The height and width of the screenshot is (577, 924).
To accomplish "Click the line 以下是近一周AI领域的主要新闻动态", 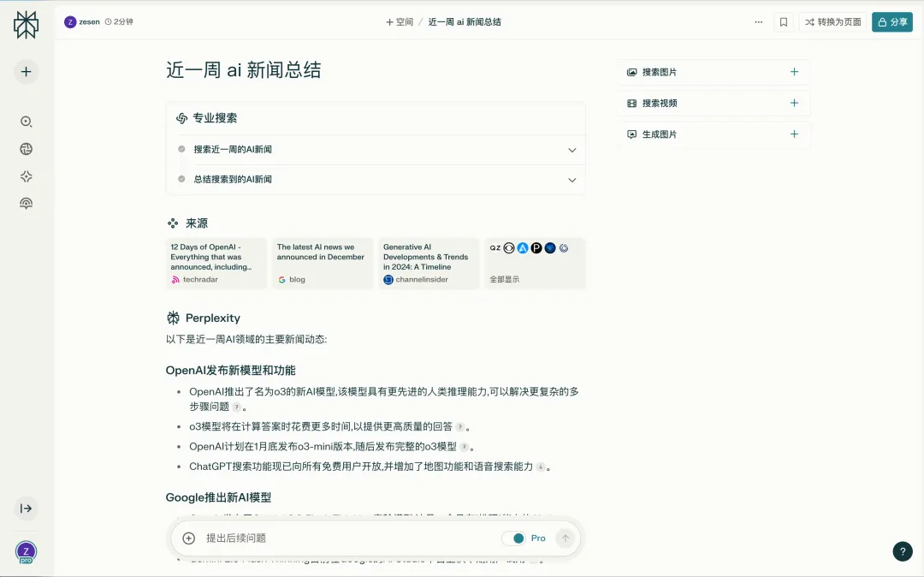I will point(246,340).
